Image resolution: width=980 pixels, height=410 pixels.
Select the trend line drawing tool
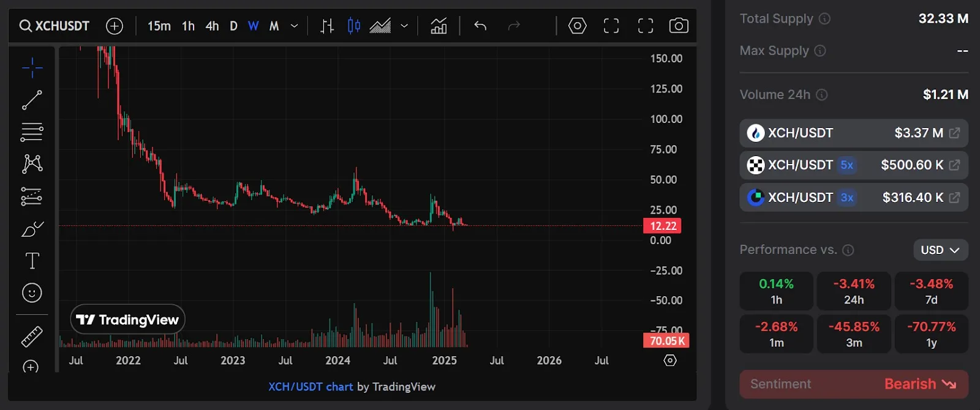pos(32,100)
